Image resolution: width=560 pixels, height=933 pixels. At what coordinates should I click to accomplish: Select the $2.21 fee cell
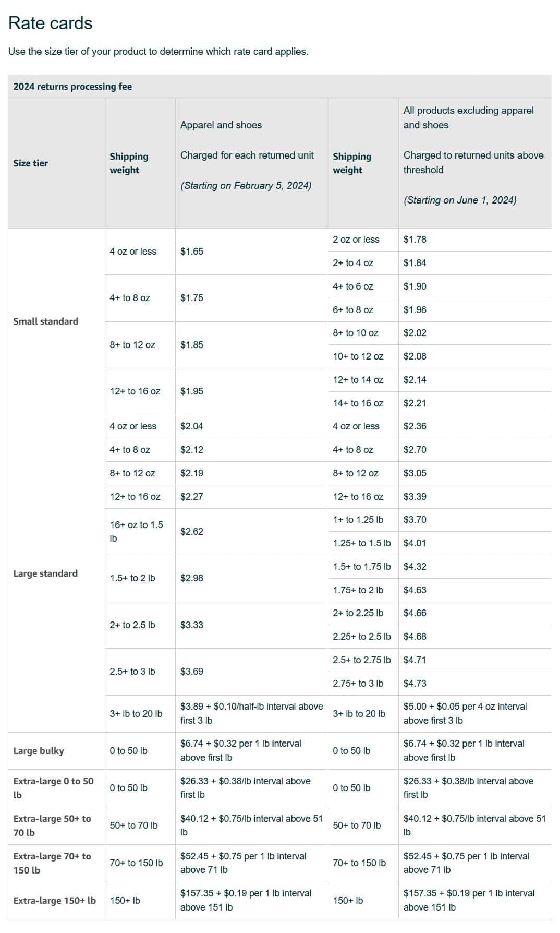pyautogui.click(x=415, y=403)
